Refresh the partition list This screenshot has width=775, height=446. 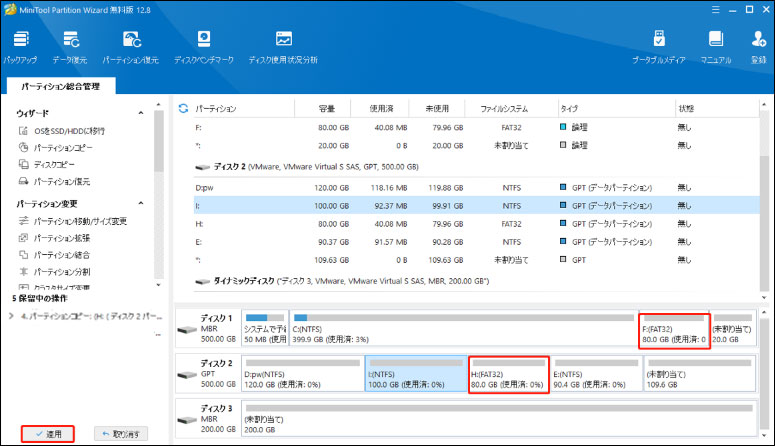pos(183,108)
